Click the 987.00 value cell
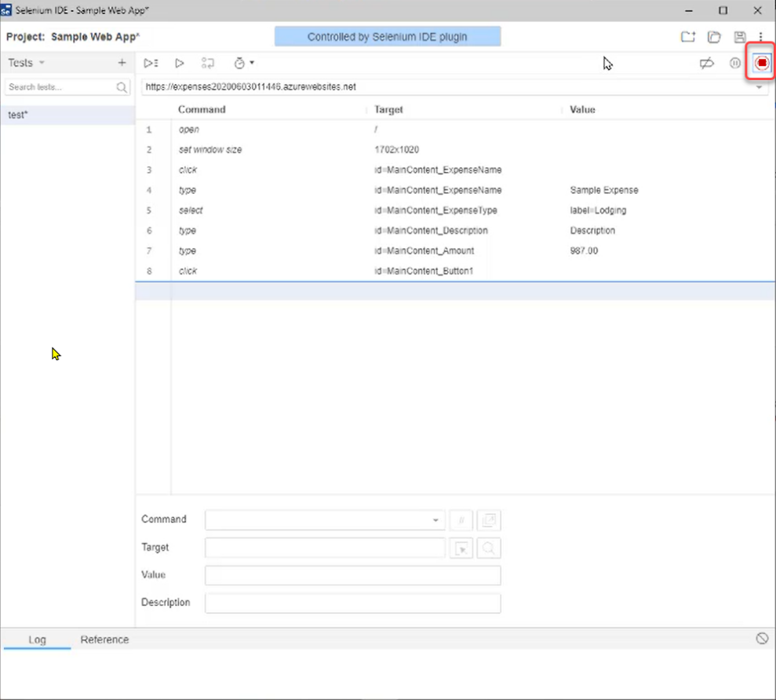Screen dimensions: 776x700 pyautogui.click(x=584, y=251)
